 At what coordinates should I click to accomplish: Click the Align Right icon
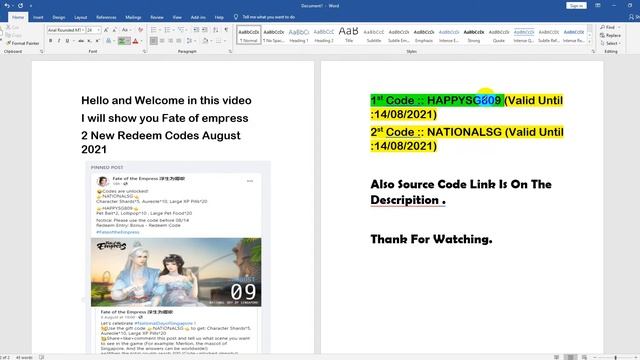171,41
